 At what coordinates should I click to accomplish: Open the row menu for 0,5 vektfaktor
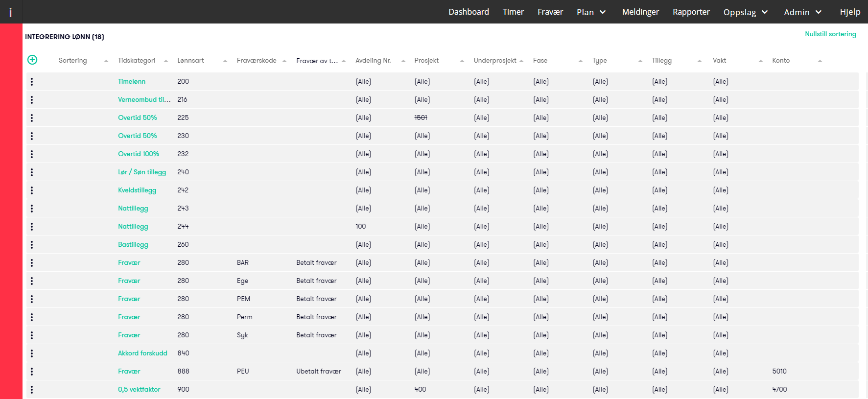32,390
